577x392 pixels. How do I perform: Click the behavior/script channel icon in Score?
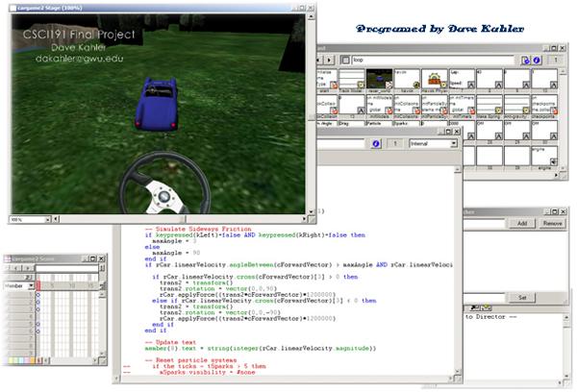click(28, 278)
